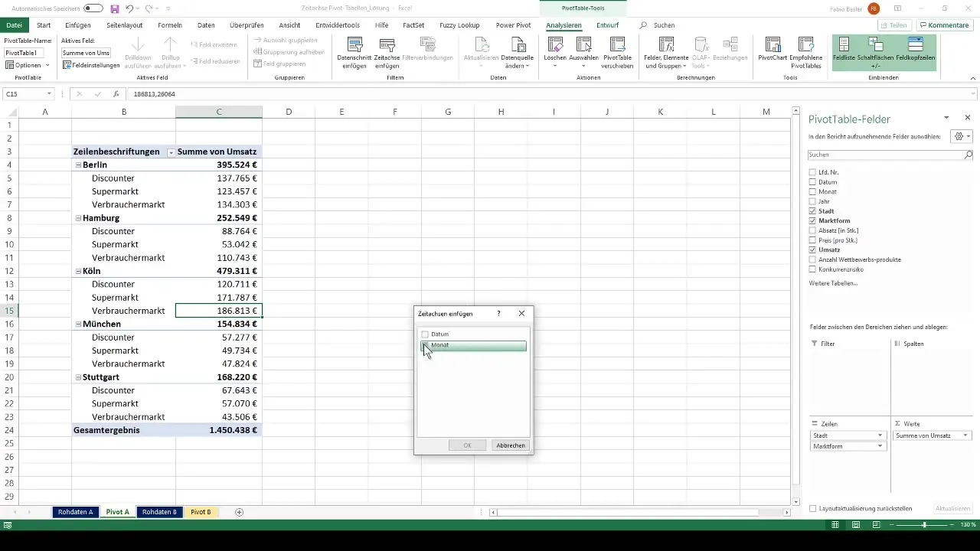Click the save icon in title bar
This screenshot has height=551, width=980.
click(x=115, y=8)
